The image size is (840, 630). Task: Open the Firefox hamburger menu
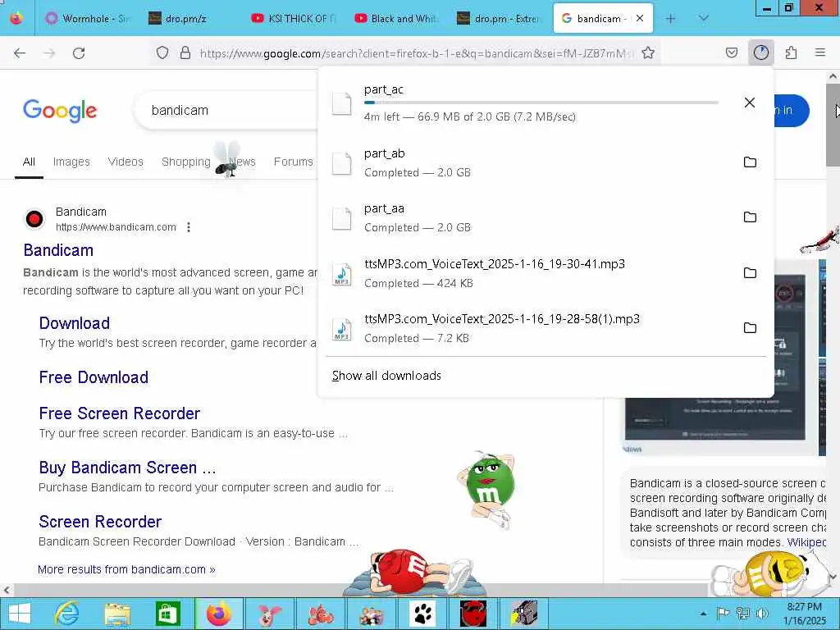click(x=819, y=52)
